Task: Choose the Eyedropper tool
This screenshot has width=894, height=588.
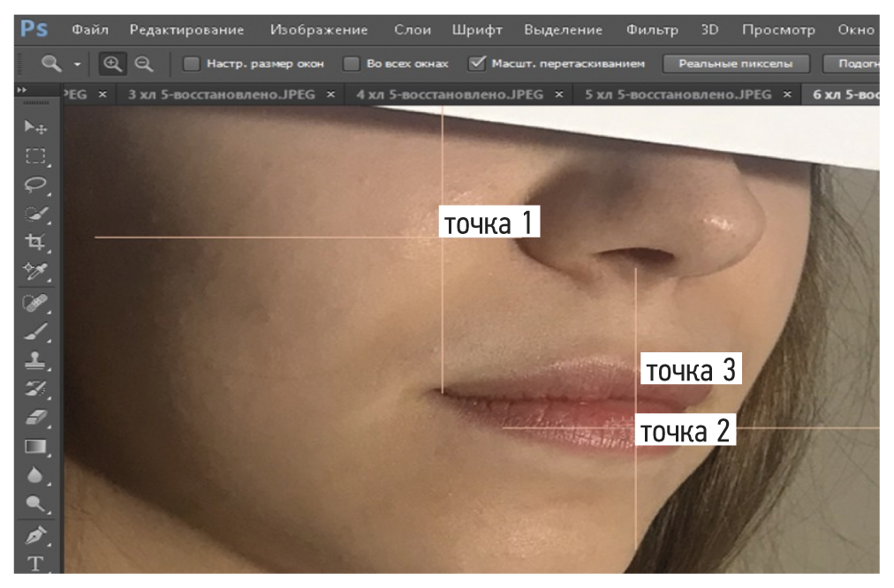Action: click(x=35, y=271)
